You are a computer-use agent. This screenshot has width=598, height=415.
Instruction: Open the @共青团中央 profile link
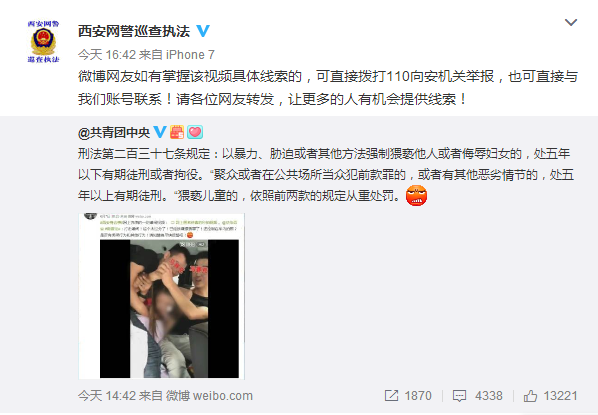[x=114, y=132]
